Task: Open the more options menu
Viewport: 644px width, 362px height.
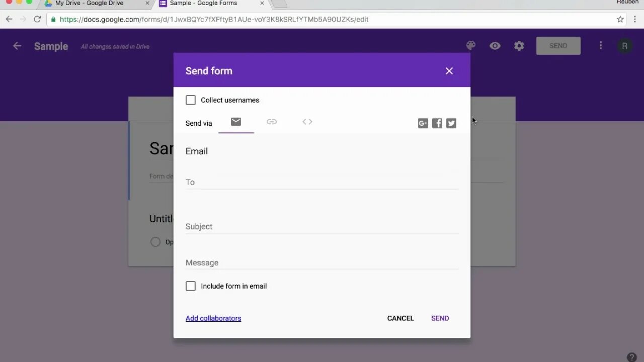Action: pos(600,46)
